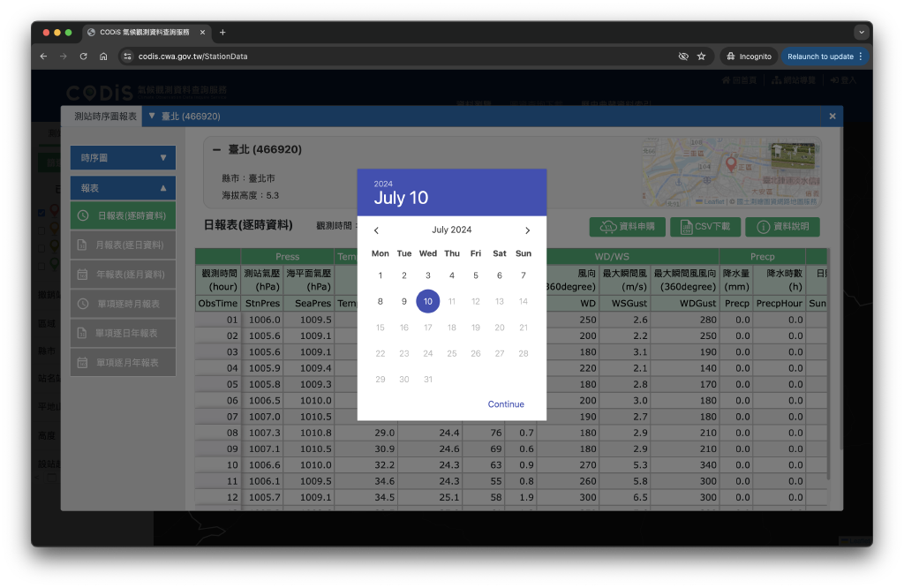Collapse the 臺北 (466920) station info panel
The height and width of the screenshot is (588, 904).
click(x=216, y=150)
